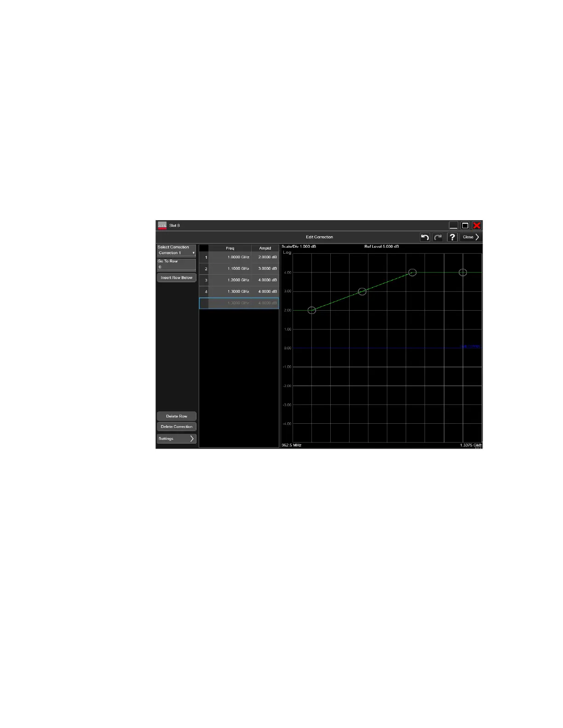Click the Go To Row input field
Viewport: 563px width, 728px height.
[x=177, y=265]
